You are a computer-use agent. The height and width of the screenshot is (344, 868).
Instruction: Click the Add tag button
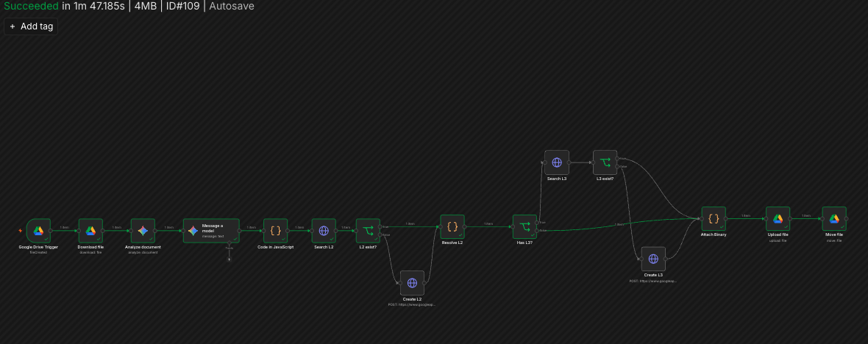click(x=31, y=26)
